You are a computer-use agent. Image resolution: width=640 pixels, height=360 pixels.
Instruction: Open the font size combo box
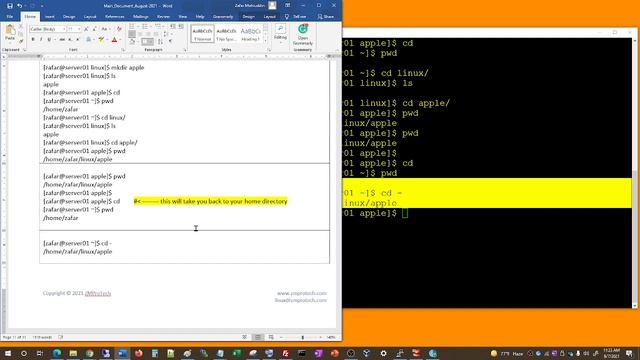pyautogui.click(x=74, y=29)
